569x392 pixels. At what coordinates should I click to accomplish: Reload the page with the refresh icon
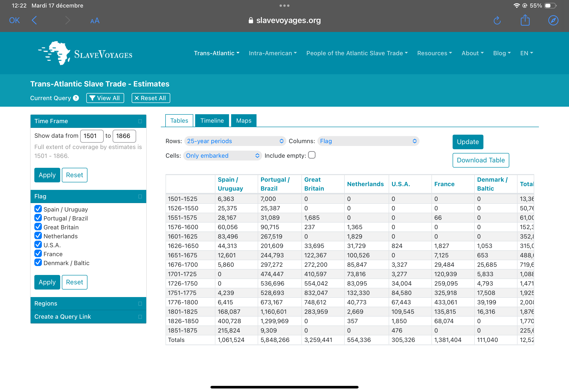click(497, 20)
